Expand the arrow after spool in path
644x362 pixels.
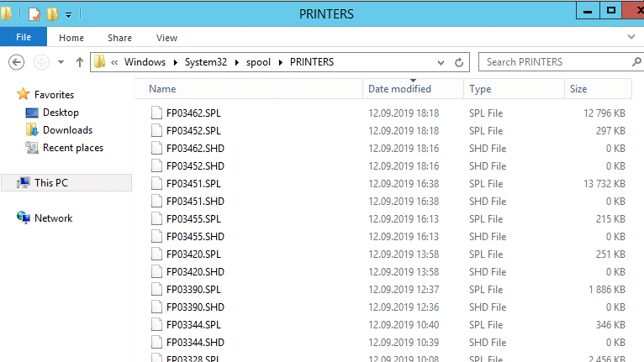pyautogui.click(x=281, y=62)
